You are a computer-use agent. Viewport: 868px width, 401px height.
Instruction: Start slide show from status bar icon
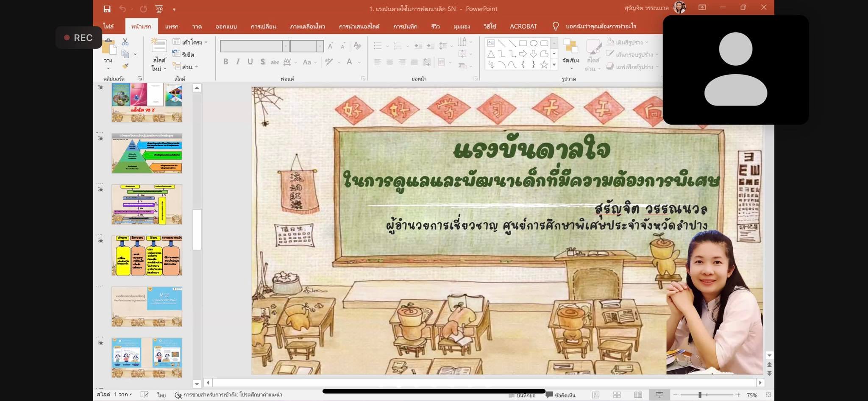click(x=659, y=395)
